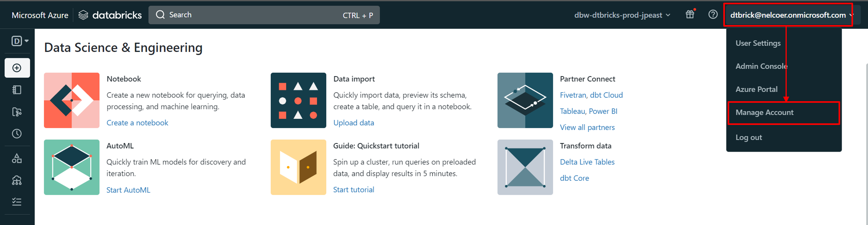Screen dimensions: 868x225
Task: Open the Data shapes icon in sidebar
Action: tap(17, 158)
